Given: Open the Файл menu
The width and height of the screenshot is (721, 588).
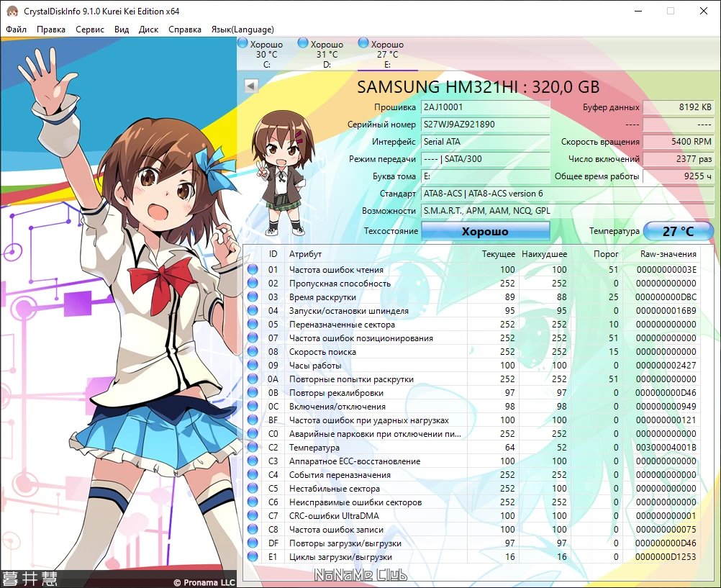Looking at the screenshot, I should click(x=16, y=30).
